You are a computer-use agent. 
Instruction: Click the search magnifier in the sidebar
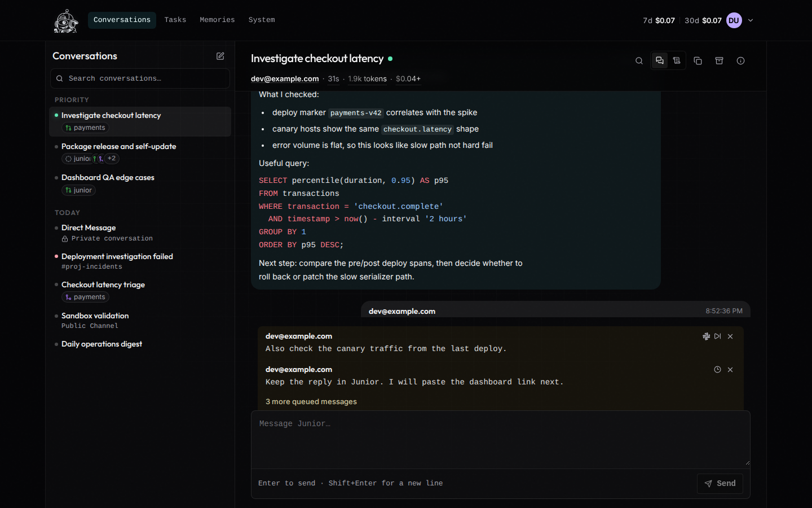(x=59, y=78)
